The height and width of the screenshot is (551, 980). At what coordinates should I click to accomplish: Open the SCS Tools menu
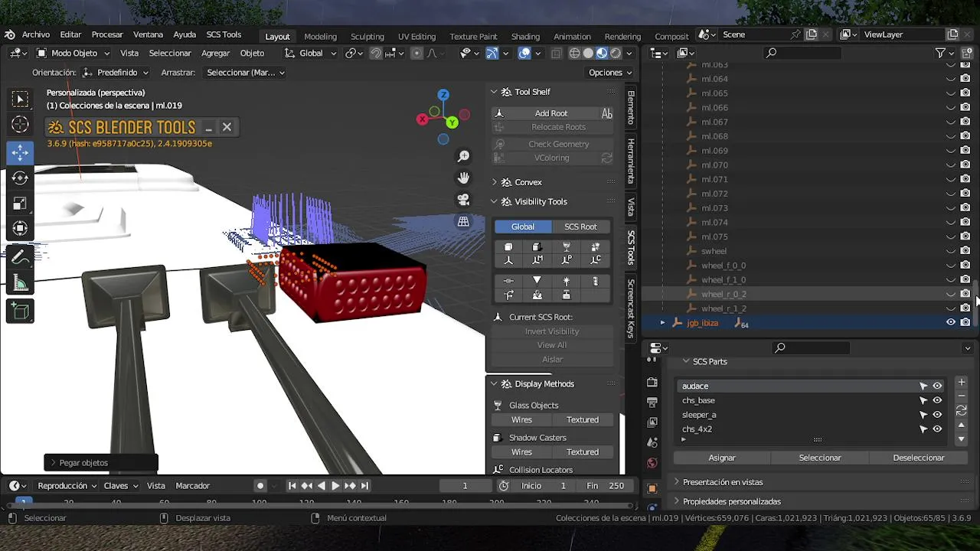point(224,34)
